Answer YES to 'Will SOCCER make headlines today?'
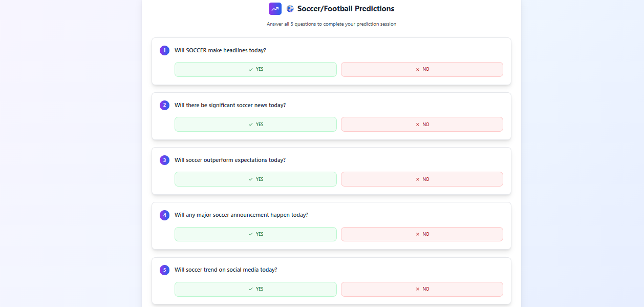 click(x=255, y=69)
